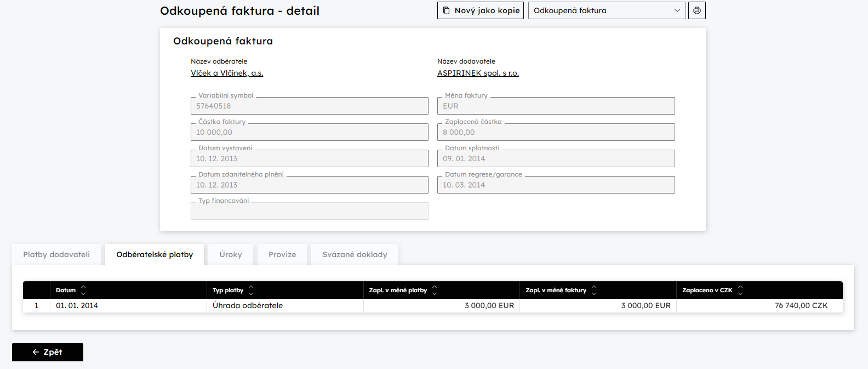Click the Nový jako kopie button
Screen dimensions: 868x369
[481, 10]
